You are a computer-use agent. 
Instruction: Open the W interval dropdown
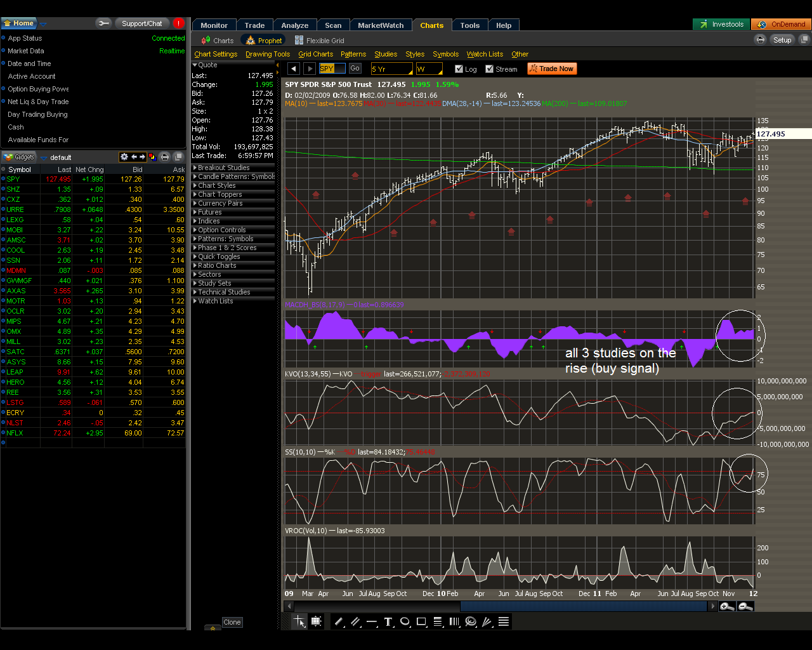pyautogui.click(x=429, y=69)
